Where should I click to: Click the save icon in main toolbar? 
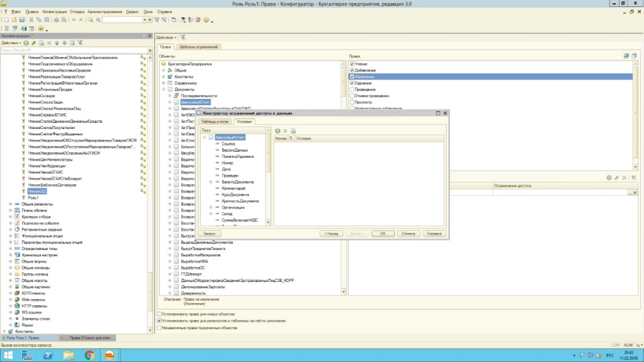tap(21, 20)
